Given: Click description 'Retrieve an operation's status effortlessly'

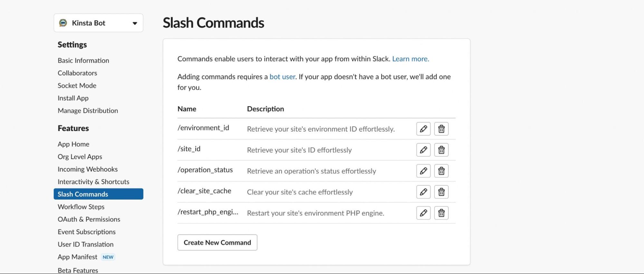Looking at the screenshot, I should click(x=312, y=171).
